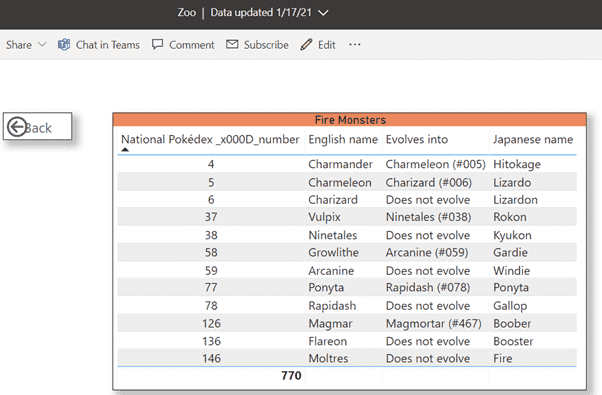Viewport: 602px width, 395px height.
Task: Select the Windie cell
Action: point(511,271)
